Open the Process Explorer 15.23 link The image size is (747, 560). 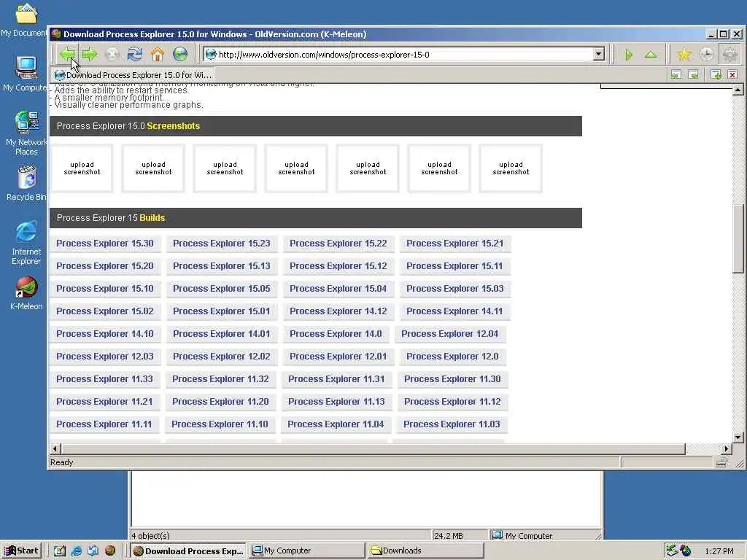pos(222,244)
